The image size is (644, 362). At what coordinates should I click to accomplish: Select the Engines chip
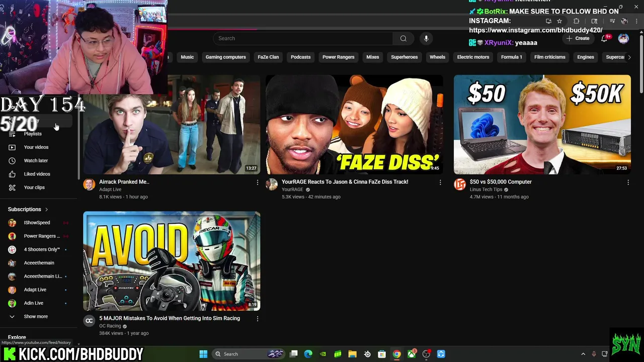point(586,57)
